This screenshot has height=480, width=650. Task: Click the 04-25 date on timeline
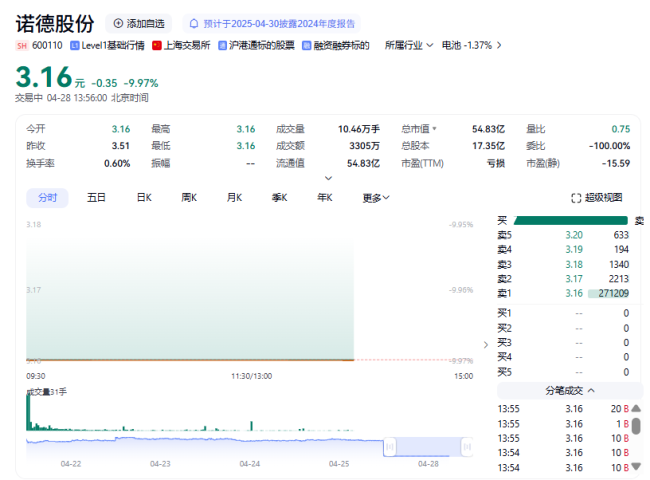339,464
